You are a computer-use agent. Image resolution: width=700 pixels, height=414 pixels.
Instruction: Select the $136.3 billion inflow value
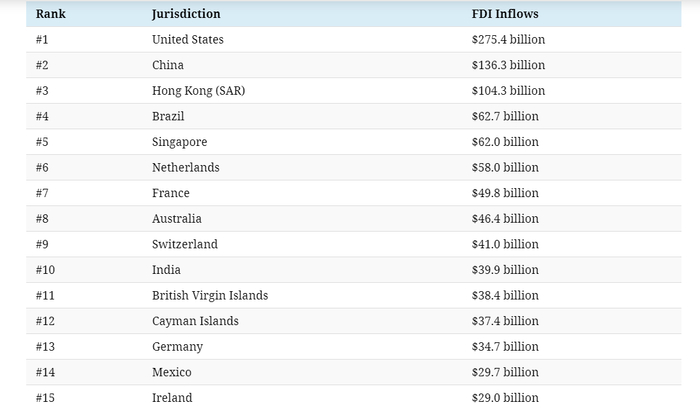click(508, 65)
